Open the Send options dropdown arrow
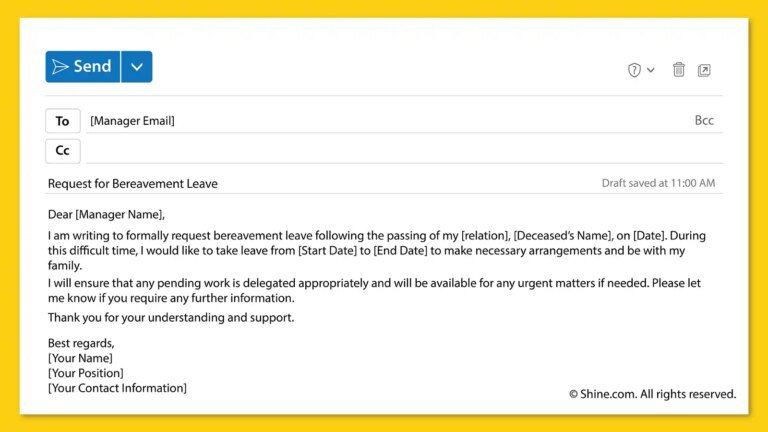768x432 pixels. (137, 67)
